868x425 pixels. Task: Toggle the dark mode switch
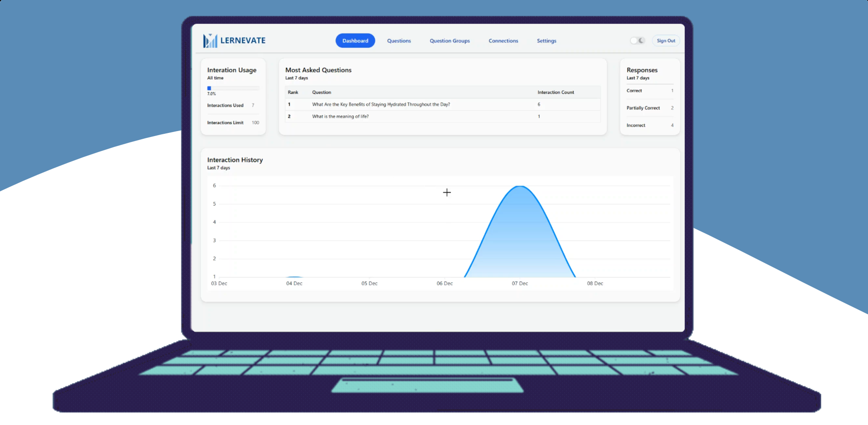[638, 41]
